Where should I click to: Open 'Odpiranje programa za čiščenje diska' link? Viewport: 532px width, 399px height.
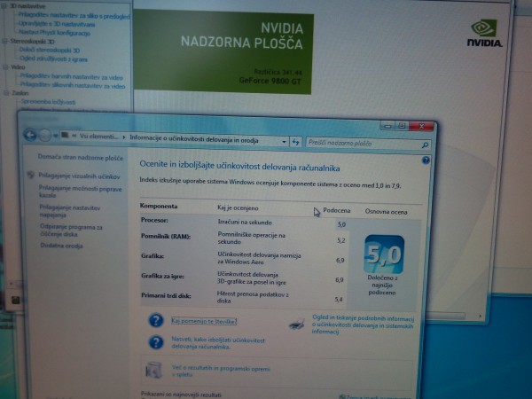(x=71, y=231)
